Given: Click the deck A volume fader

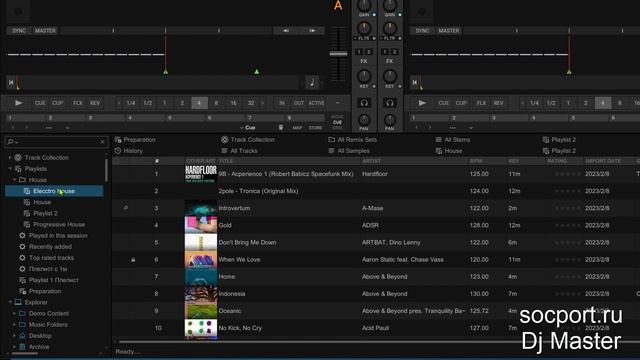Looking at the screenshot, I should [338, 53].
